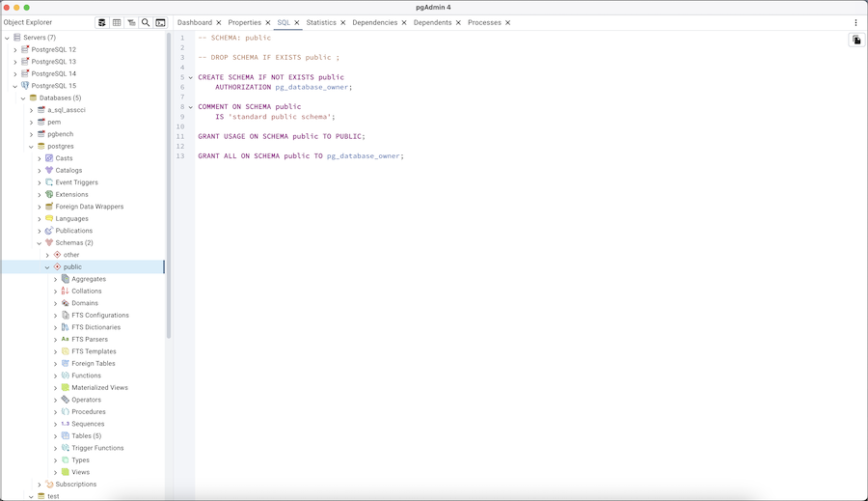Select the pem database
Image resolution: width=868 pixels, height=501 pixels.
(x=54, y=122)
